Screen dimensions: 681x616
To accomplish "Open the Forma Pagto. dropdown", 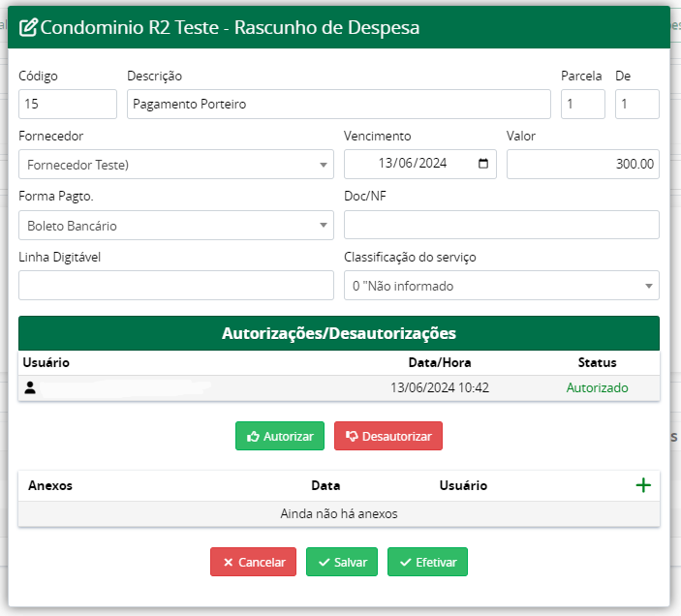I will pos(176,226).
